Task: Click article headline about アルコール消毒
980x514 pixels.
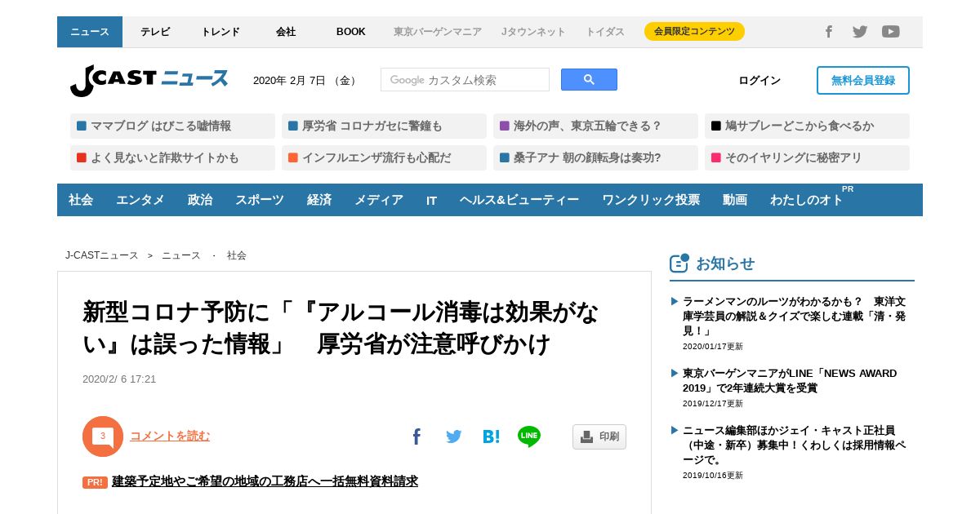Action: click(x=341, y=328)
